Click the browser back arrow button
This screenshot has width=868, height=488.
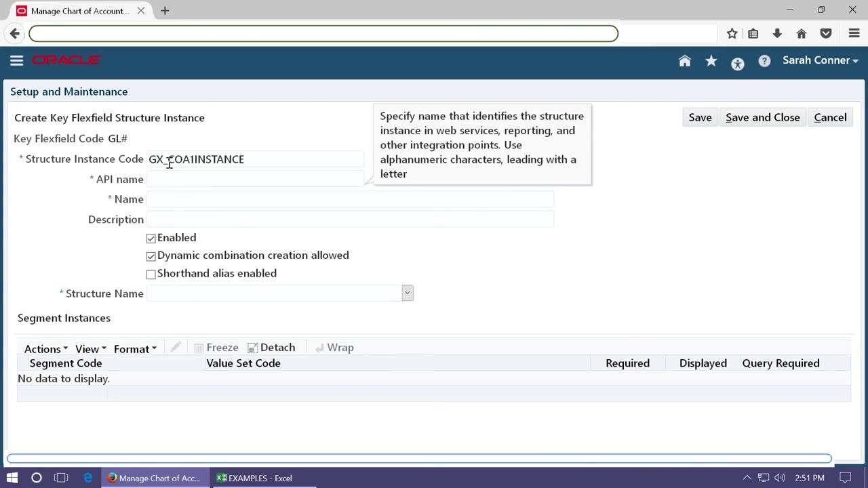click(15, 33)
